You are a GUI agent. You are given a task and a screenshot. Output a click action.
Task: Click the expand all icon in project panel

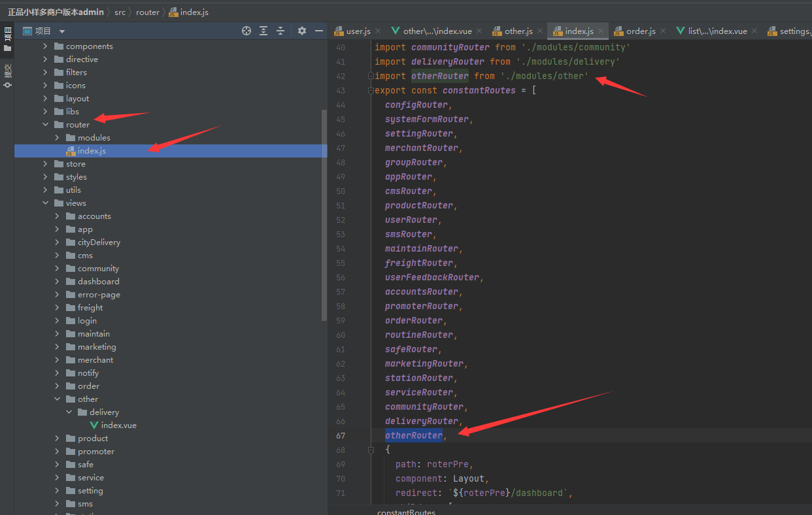[x=263, y=31]
